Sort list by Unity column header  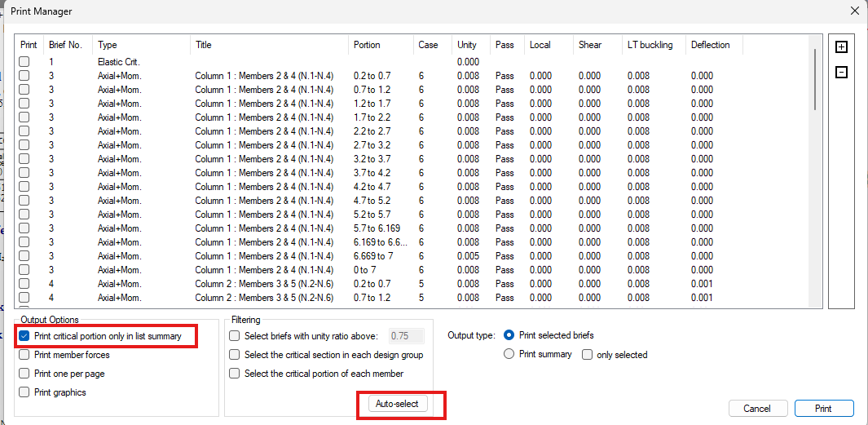click(467, 45)
